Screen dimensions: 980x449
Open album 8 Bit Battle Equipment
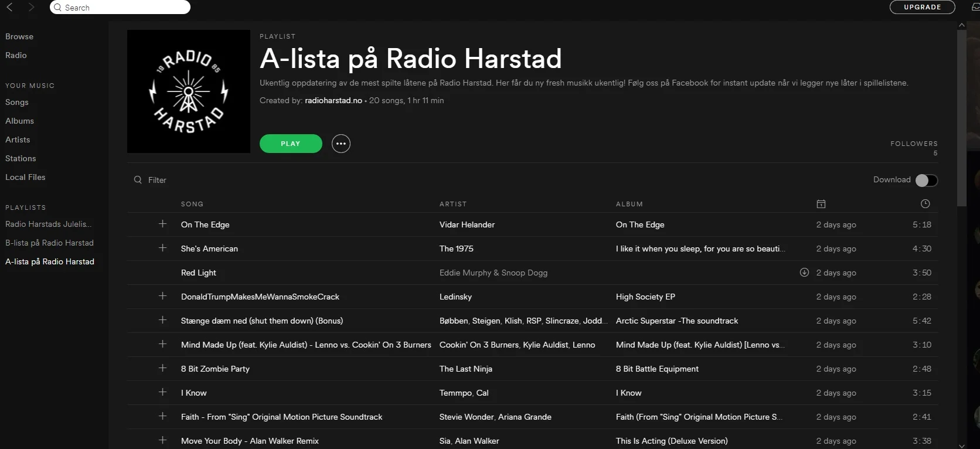click(657, 369)
